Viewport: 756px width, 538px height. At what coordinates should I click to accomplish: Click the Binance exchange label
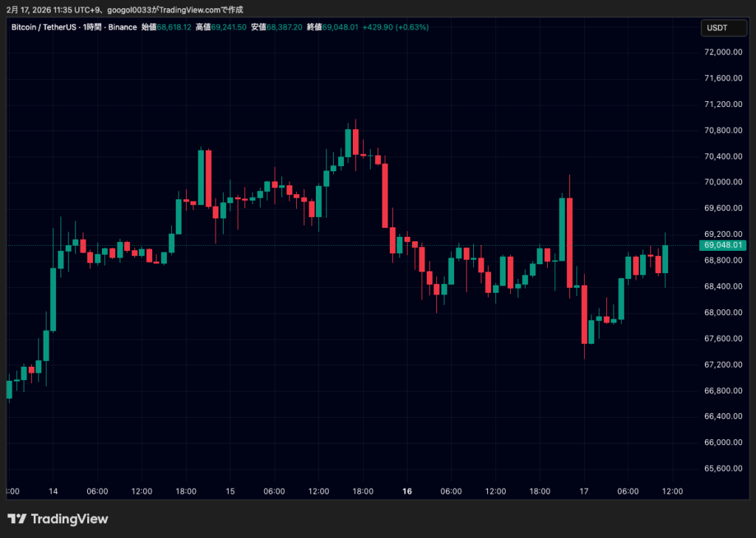(x=123, y=27)
